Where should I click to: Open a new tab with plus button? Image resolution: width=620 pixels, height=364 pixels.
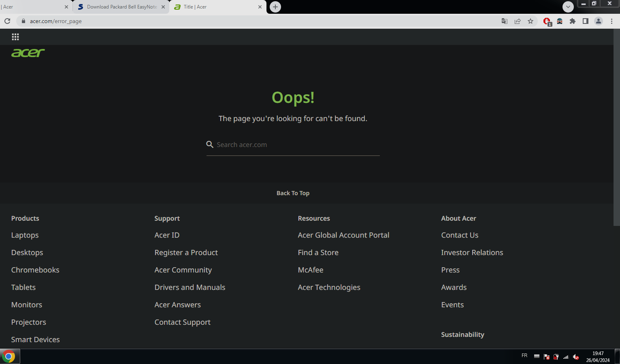275,7
